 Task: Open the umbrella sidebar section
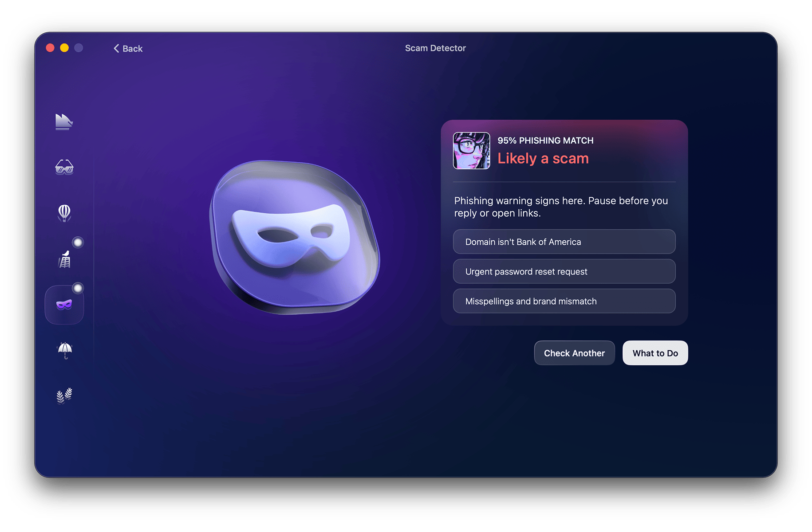point(65,350)
